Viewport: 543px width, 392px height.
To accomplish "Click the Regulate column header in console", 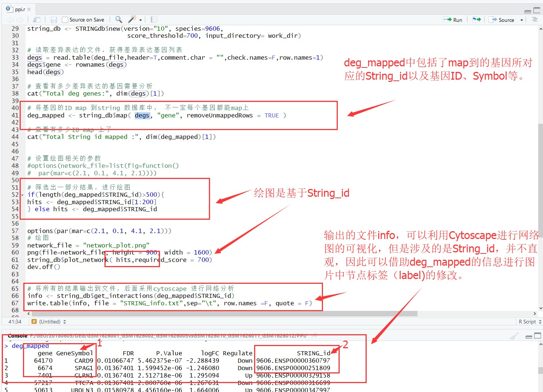I will [237, 353].
